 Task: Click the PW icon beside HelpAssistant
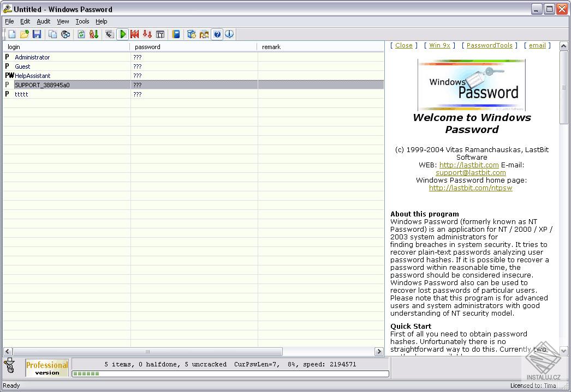9,76
